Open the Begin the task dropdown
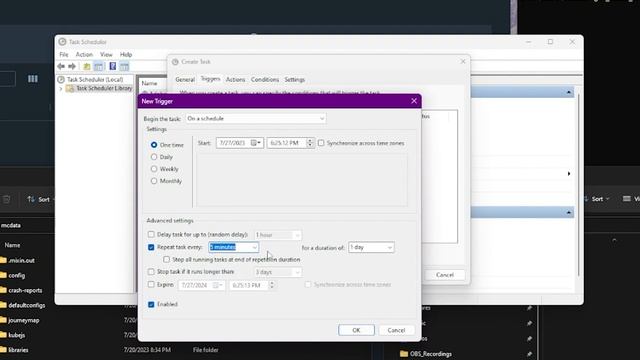This screenshot has height=360, width=640. [x=256, y=118]
